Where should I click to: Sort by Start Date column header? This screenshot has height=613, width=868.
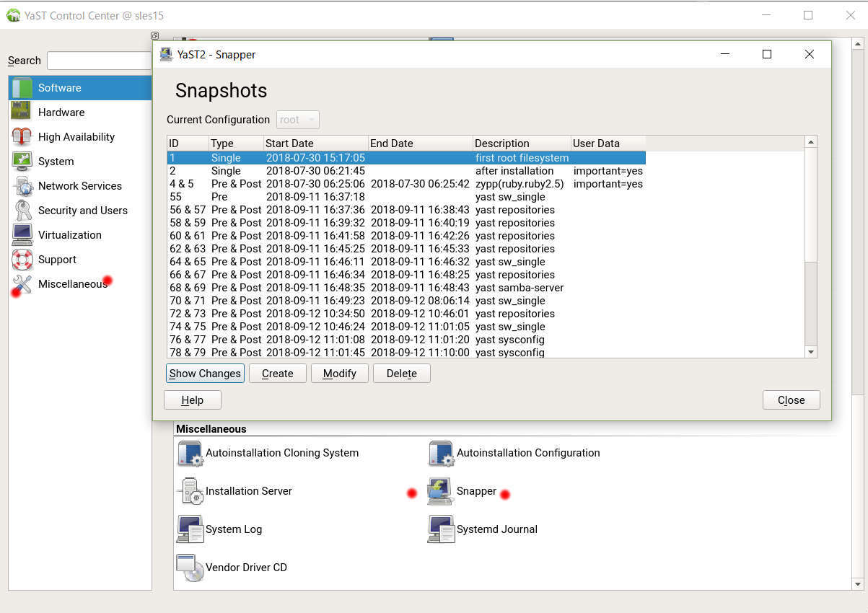pos(315,144)
